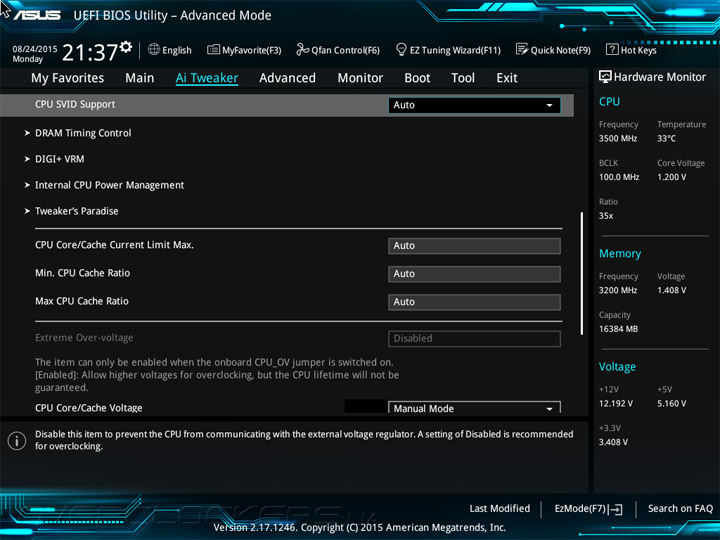Image resolution: width=720 pixels, height=540 pixels.
Task: Click Memory Voltage value 1.408 V
Action: point(671,290)
